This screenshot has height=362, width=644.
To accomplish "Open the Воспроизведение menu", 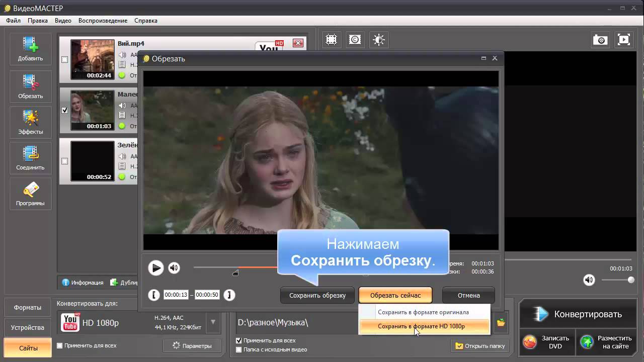I will (x=103, y=21).
